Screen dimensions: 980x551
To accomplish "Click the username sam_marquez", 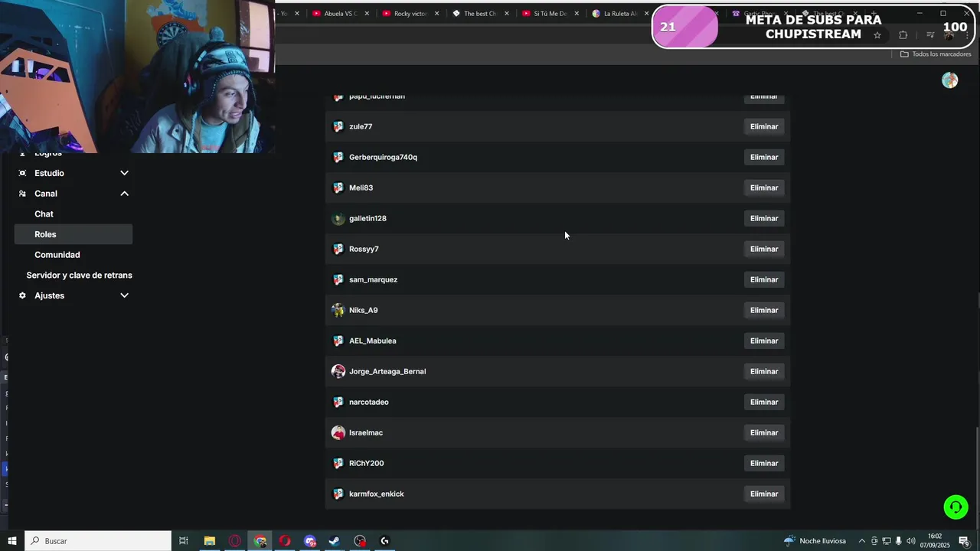I will coord(373,279).
